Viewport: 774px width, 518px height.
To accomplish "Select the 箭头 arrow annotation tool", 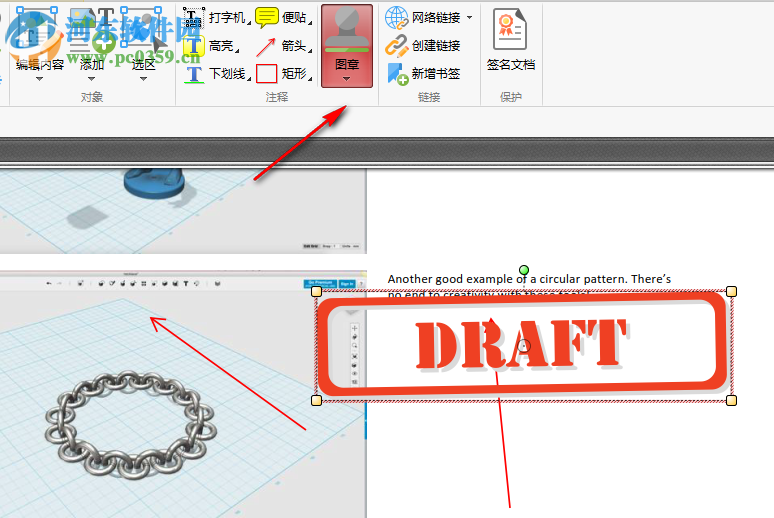I will pyautogui.click(x=283, y=46).
